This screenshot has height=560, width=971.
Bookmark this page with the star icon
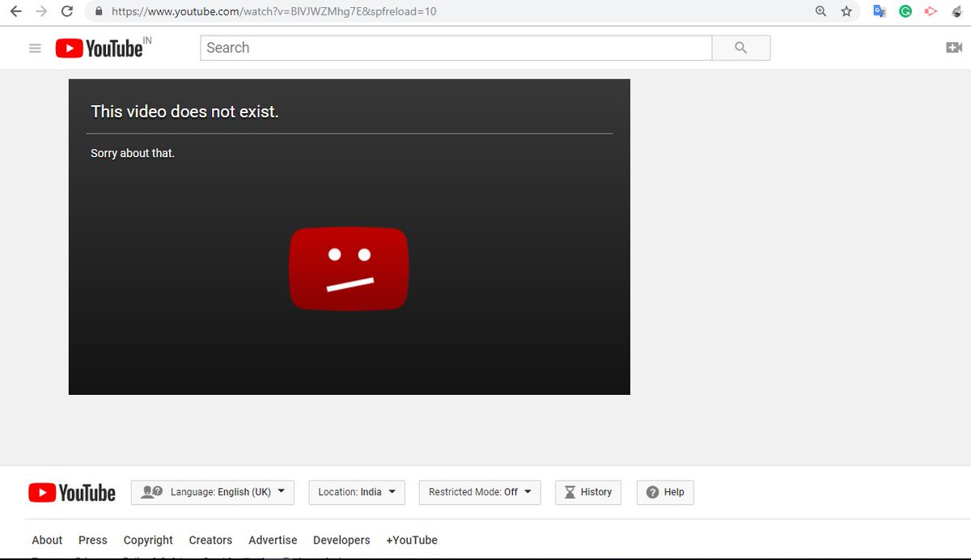846,11
